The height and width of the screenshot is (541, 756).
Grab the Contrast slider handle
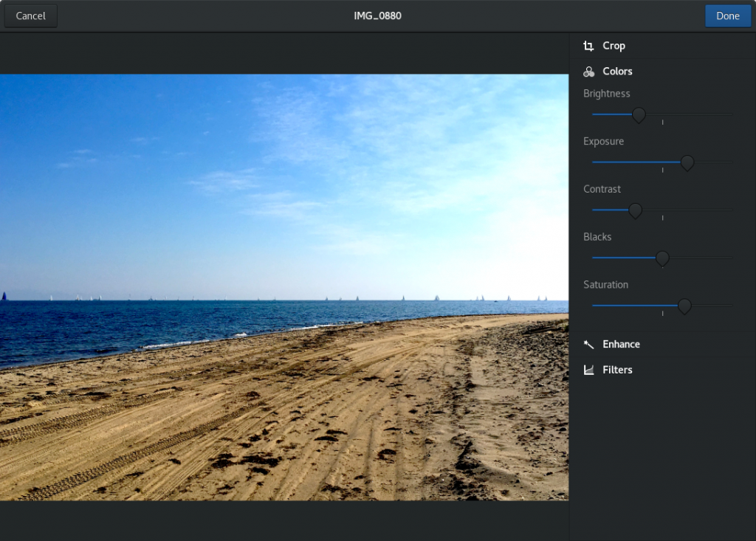point(635,210)
